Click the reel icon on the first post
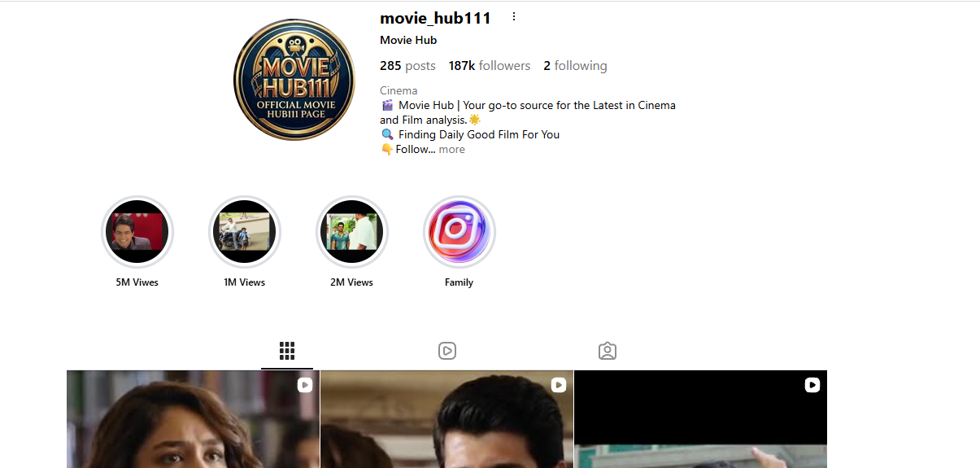This screenshot has height=468, width=980. [x=305, y=385]
